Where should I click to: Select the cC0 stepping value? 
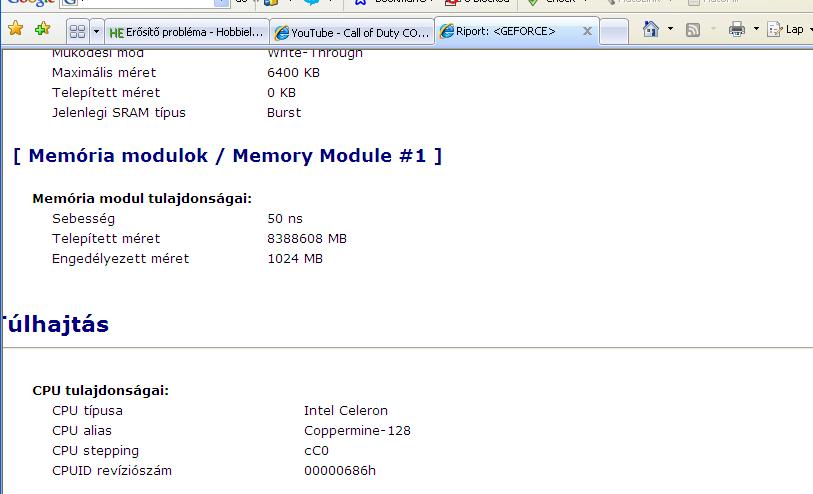(316, 450)
